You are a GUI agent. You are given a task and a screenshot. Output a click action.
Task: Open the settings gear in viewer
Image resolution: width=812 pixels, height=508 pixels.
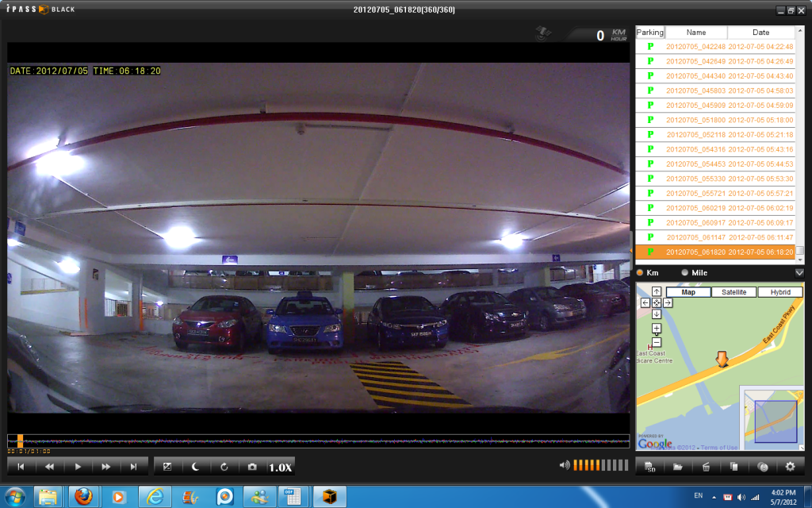tap(790, 467)
